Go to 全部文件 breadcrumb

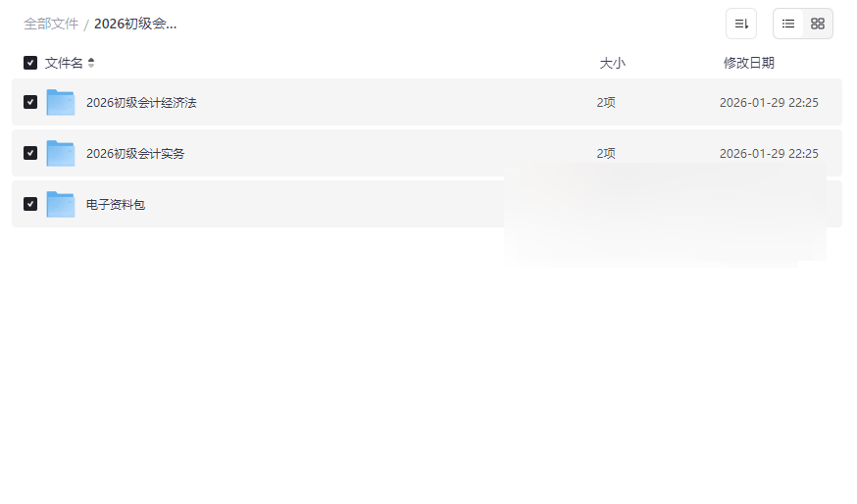(51, 24)
